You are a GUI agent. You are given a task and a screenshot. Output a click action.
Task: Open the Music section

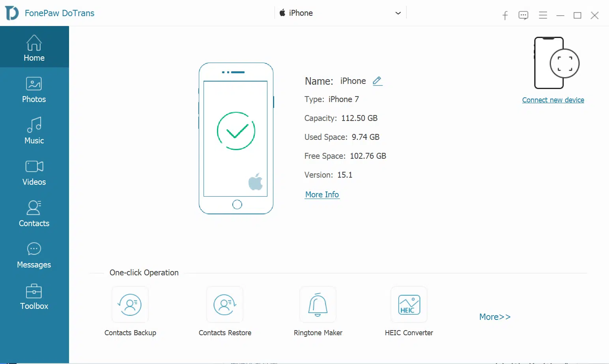[x=34, y=131]
